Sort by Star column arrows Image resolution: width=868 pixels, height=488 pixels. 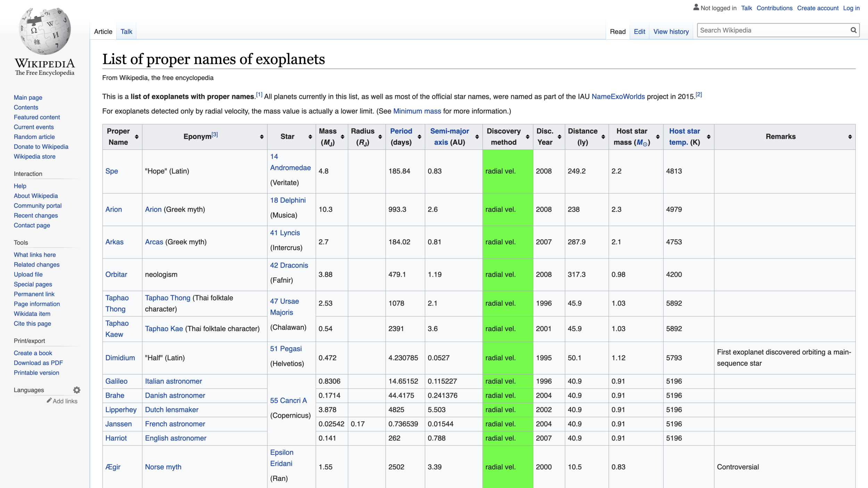(x=310, y=137)
